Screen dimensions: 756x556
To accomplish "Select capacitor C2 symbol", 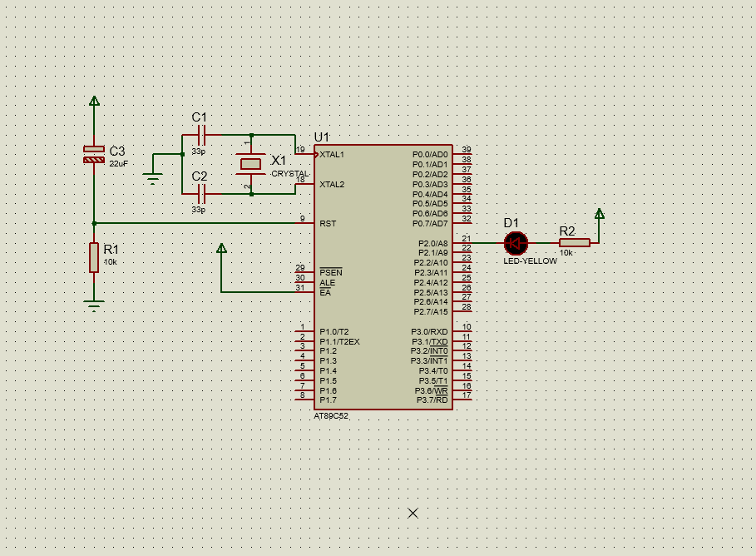I will pos(202,194).
